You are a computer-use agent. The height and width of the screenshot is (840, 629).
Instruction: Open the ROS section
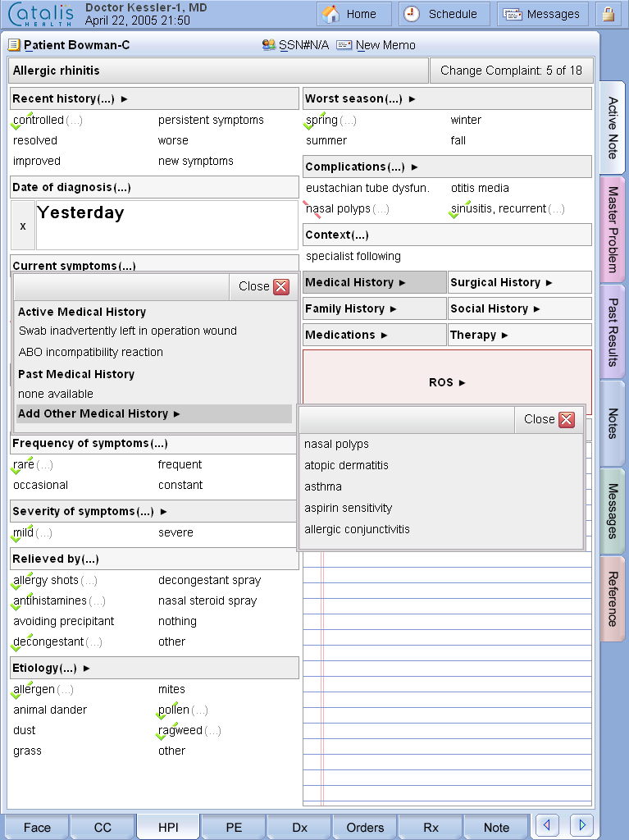(448, 382)
